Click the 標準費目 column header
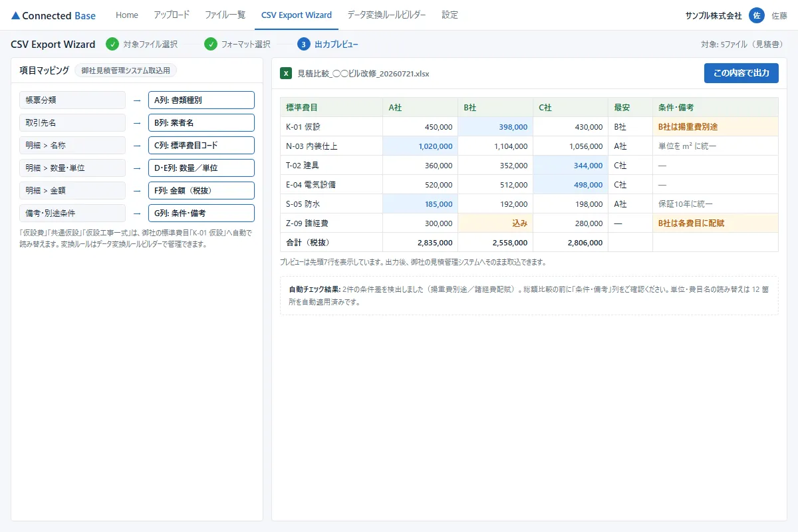This screenshot has height=532, width=798. pyautogui.click(x=332, y=107)
